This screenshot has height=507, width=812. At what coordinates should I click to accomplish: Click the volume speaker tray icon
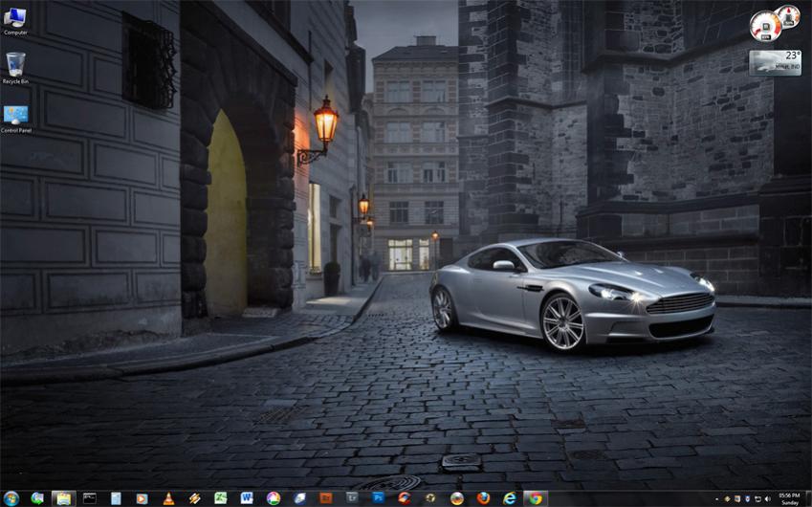[x=769, y=499]
